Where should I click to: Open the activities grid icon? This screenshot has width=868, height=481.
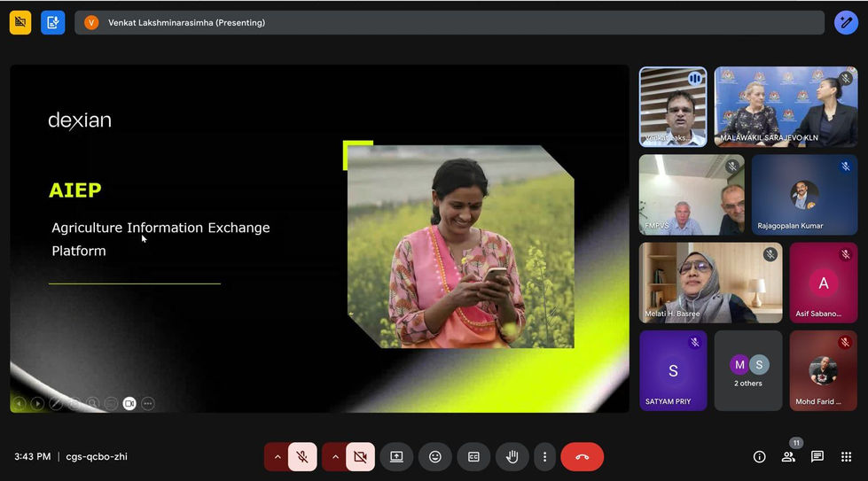point(846,457)
